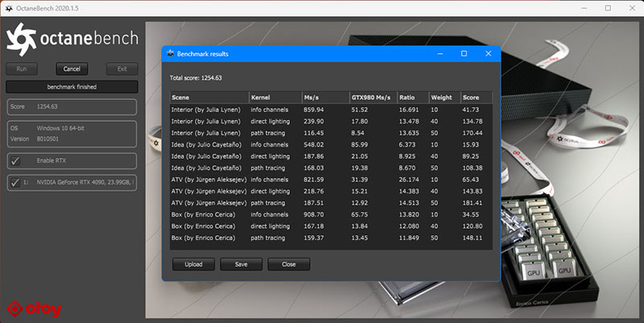Click the benchmark finished status bar
Viewport: 644px width, 323px height.
point(72,87)
